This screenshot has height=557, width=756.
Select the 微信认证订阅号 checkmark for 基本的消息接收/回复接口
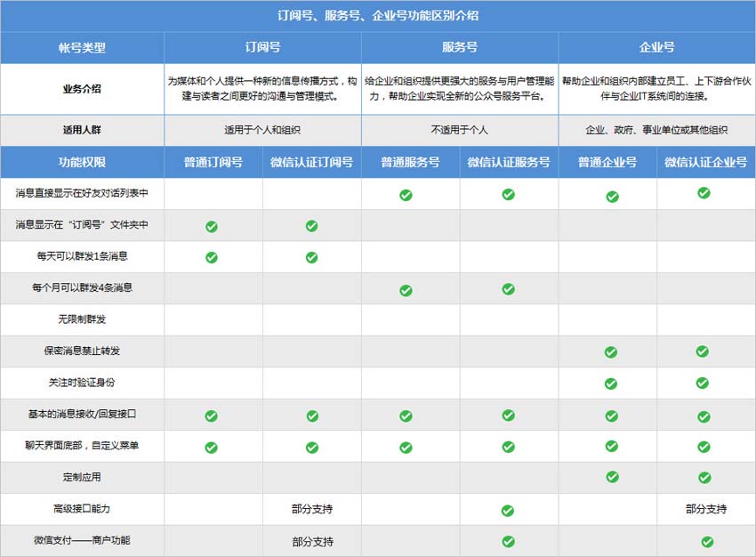coord(310,415)
